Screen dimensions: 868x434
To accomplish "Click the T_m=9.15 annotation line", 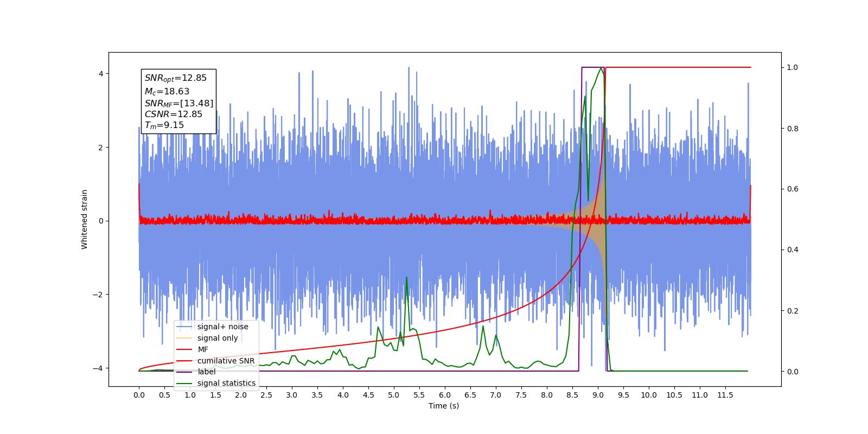I will click(164, 125).
